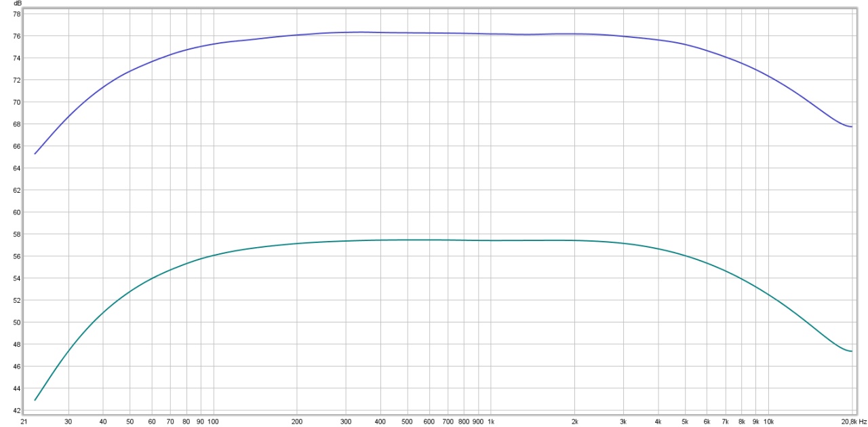This screenshot has height=427, width=868.
Task: Select the 42 dB label at axis bottom
Action: [x=18, y=411]
